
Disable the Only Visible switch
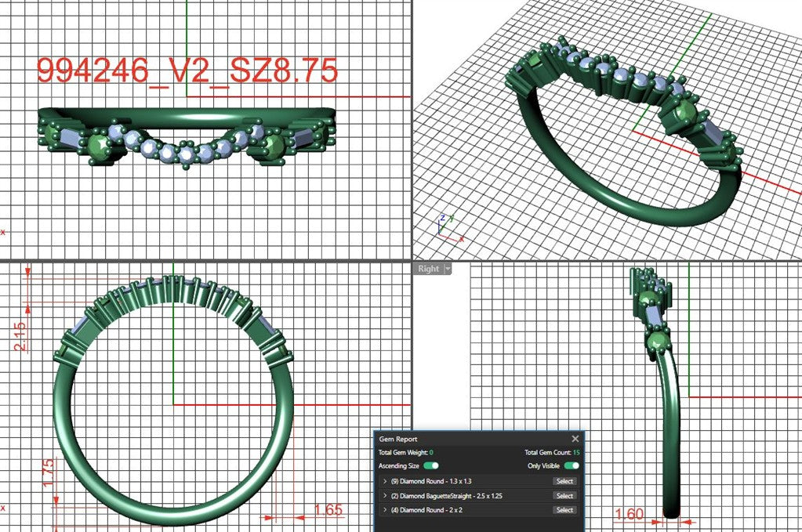tap(572, 465)
